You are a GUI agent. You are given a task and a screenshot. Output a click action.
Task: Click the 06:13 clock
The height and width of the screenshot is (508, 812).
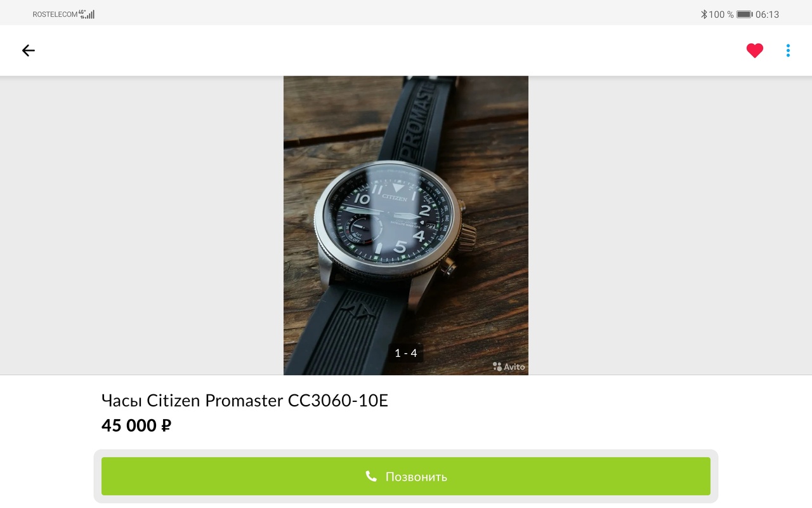(x=767, y=14)
